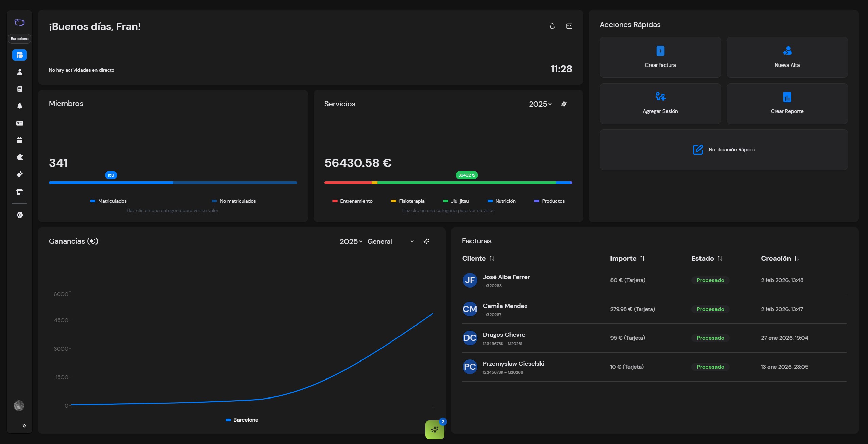Open the mail envelope icon in header
This screenshot has width=868, height=444.
[x=569, y=26]
